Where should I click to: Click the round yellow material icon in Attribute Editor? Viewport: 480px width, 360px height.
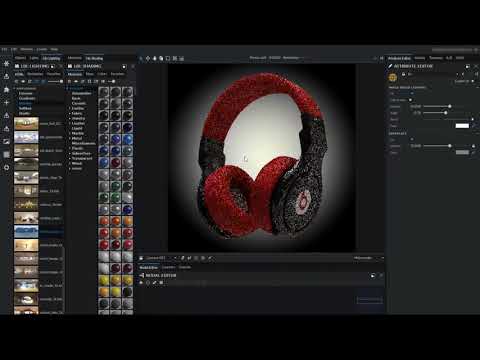pyautogui.click(x=393, y=77)
